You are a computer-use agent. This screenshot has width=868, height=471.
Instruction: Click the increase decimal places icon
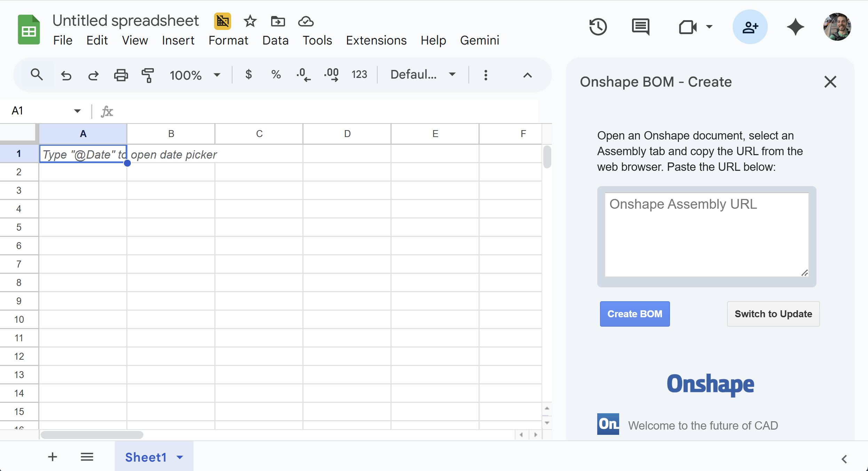point(331,75)
